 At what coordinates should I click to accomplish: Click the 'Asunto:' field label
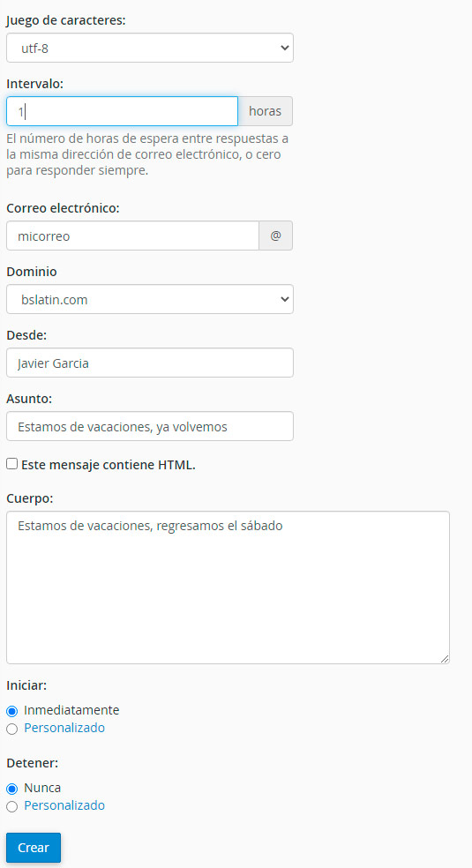click(x=29, y=399)
